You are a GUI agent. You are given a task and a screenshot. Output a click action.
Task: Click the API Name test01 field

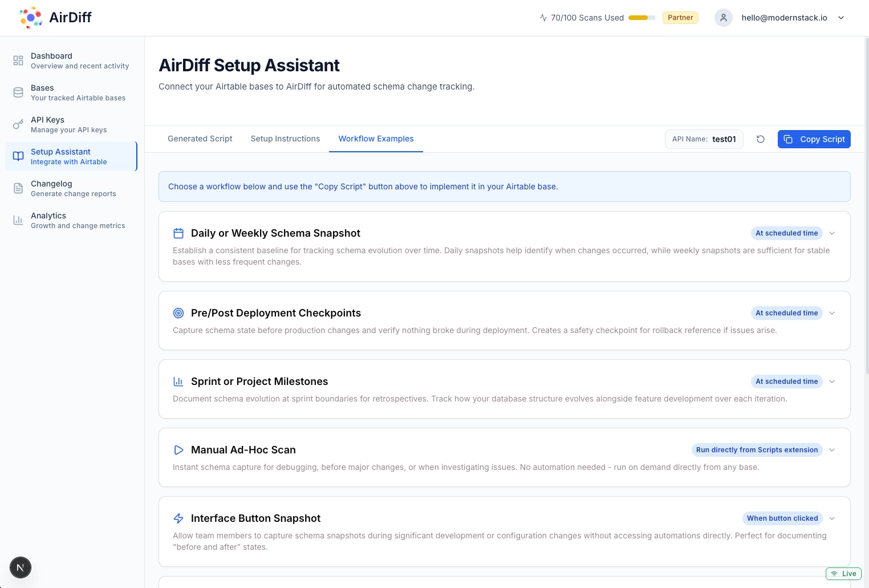click(x=704, y=139)
